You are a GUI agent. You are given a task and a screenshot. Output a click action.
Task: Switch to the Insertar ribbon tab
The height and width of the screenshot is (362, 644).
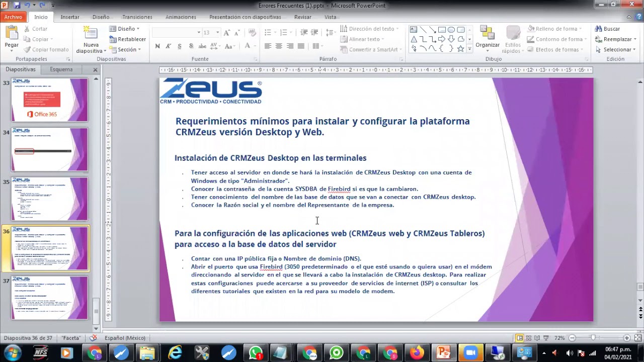[70, 17]
